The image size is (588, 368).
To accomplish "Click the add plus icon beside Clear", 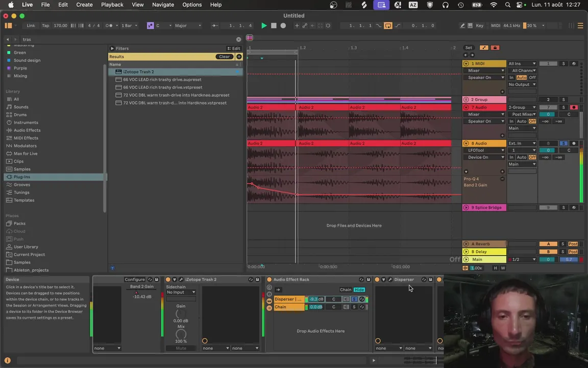I will [x=239, y=57].
